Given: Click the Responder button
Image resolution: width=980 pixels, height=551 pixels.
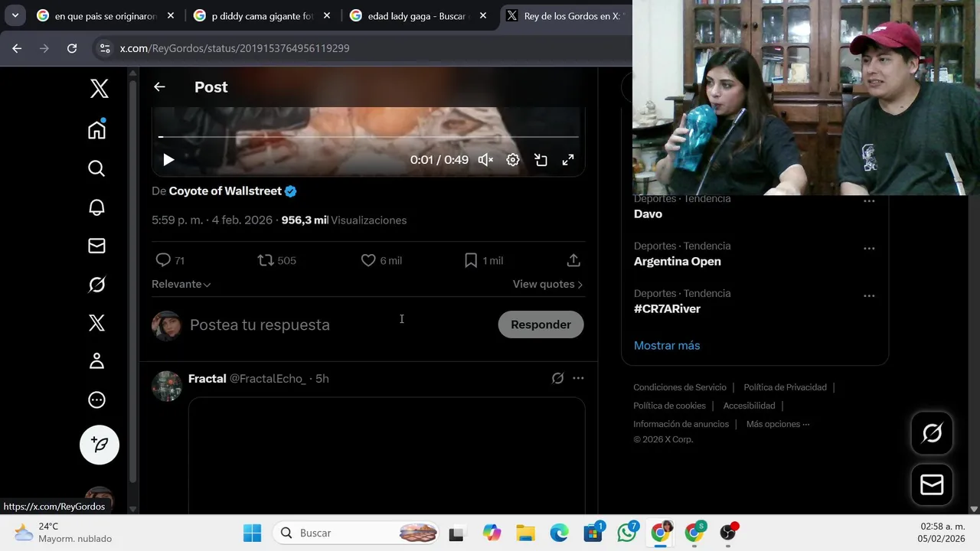Looking at the screenshot, I should pos(541,324).
